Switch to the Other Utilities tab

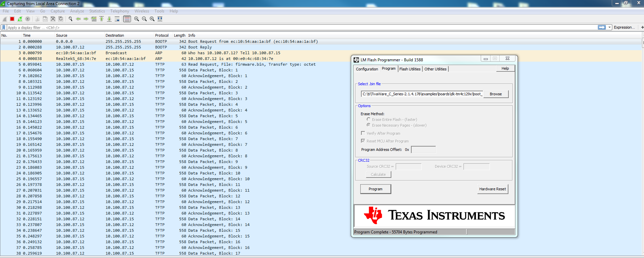[x=436, y=69]
